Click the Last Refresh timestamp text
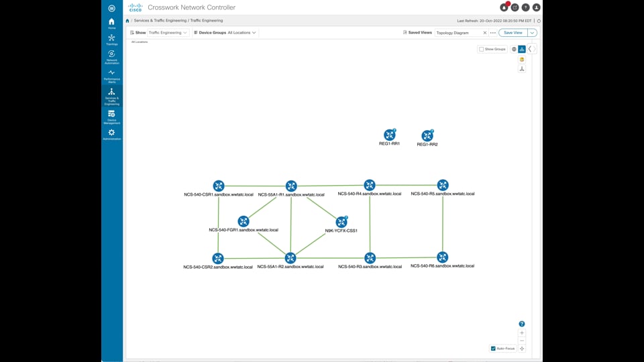The width and height of the screenshot is (644, 362). point(494,21)
